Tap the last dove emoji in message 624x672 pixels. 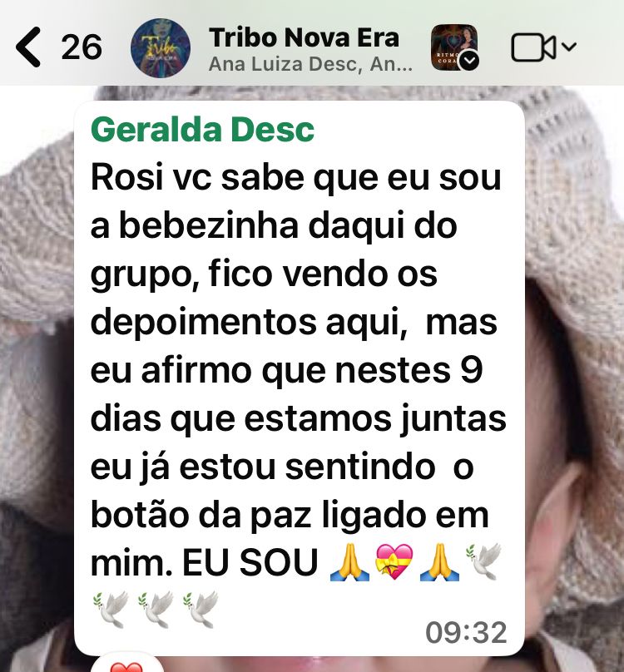point(201,609)
